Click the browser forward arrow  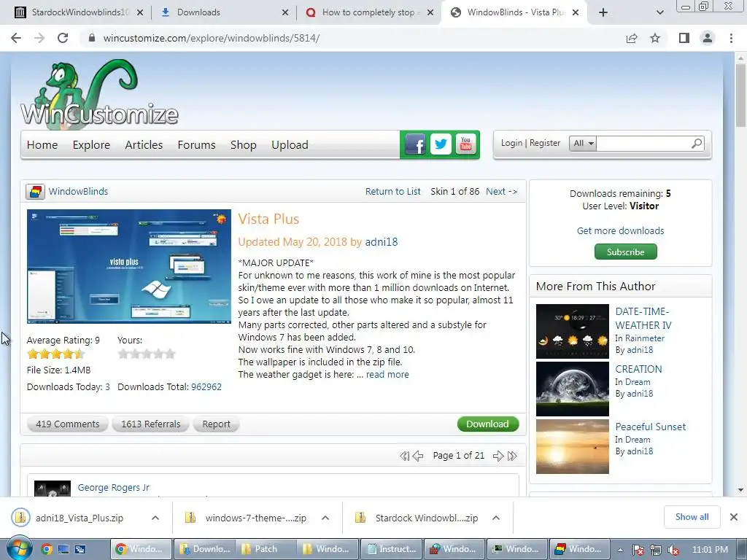pos(39,38)
